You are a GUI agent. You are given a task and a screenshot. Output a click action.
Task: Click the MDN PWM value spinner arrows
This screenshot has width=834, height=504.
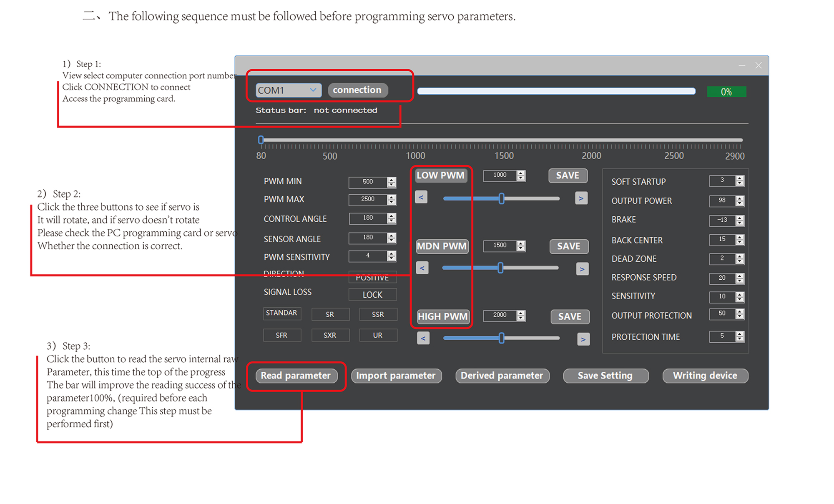point(521,246)
